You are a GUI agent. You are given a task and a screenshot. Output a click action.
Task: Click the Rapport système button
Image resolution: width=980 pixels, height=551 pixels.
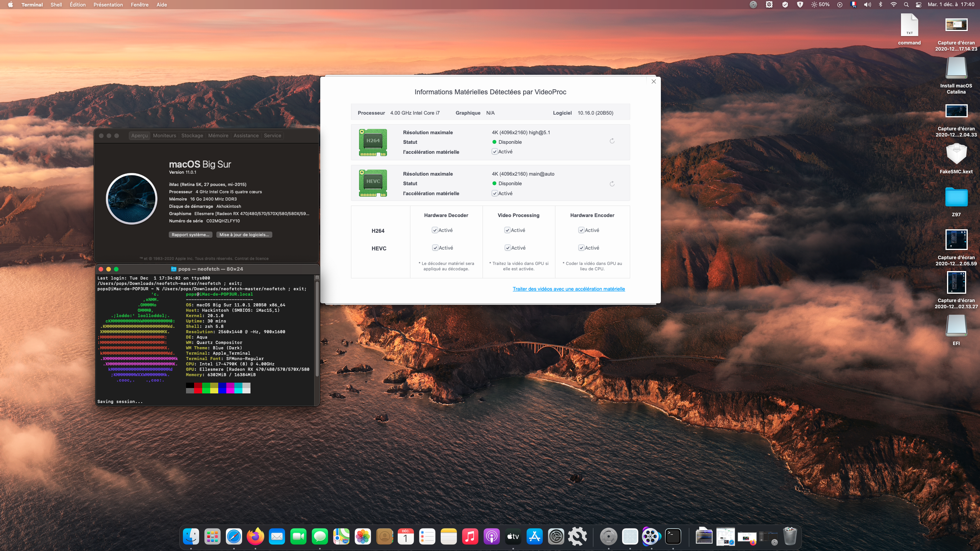pyautogui.click(x=190, y=235)
